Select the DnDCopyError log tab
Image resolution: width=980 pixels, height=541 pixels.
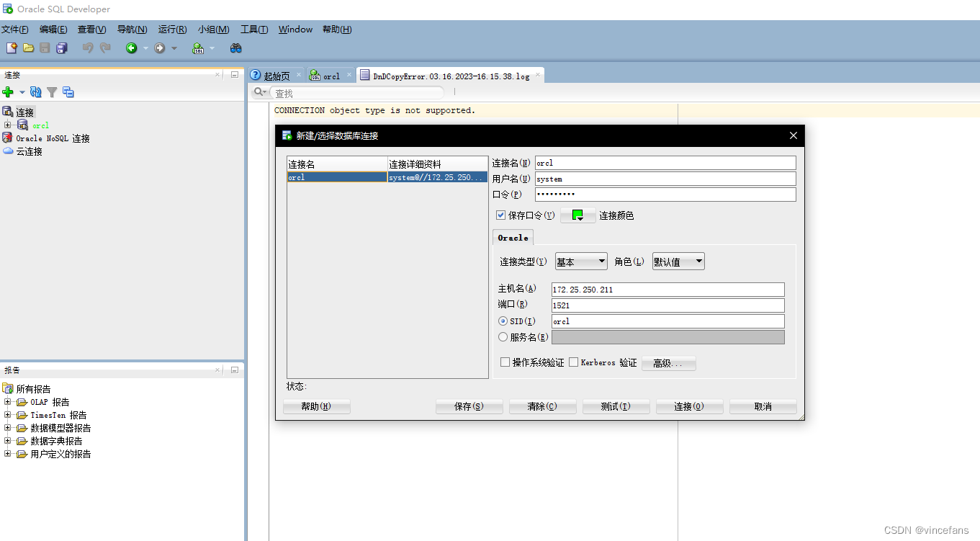[x=450, y=76]
